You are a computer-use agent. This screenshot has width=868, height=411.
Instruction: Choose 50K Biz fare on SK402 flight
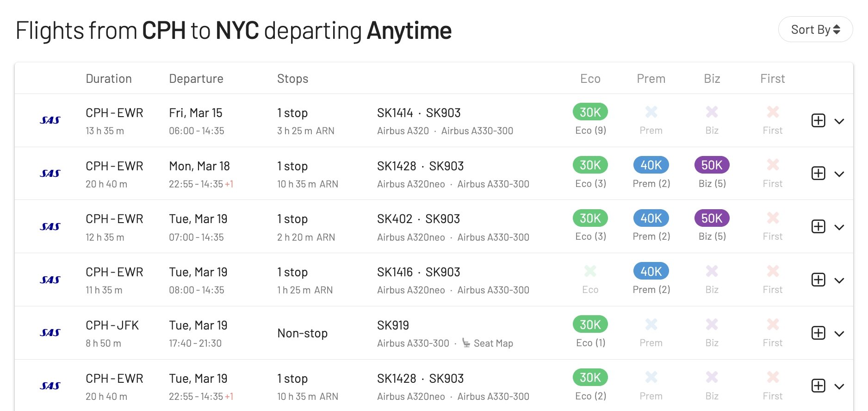[x=712, y=218]
